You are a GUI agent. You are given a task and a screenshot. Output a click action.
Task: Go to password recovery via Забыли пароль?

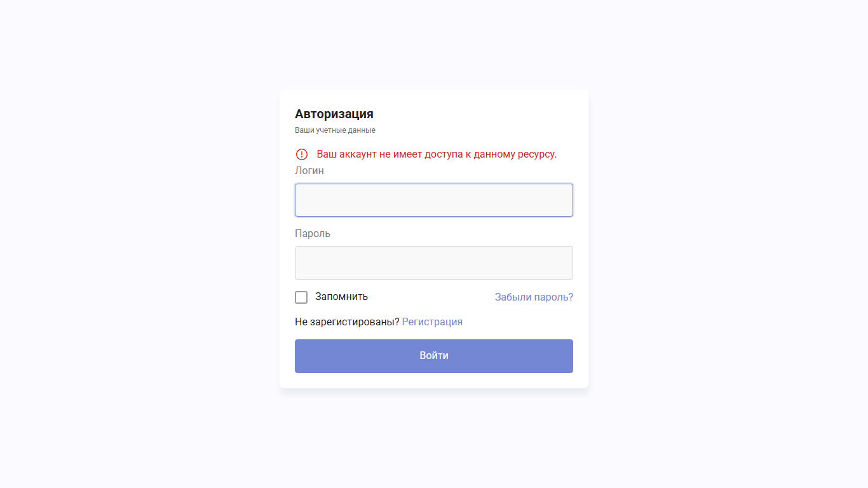pyautogui.click(x=534, y=297)
